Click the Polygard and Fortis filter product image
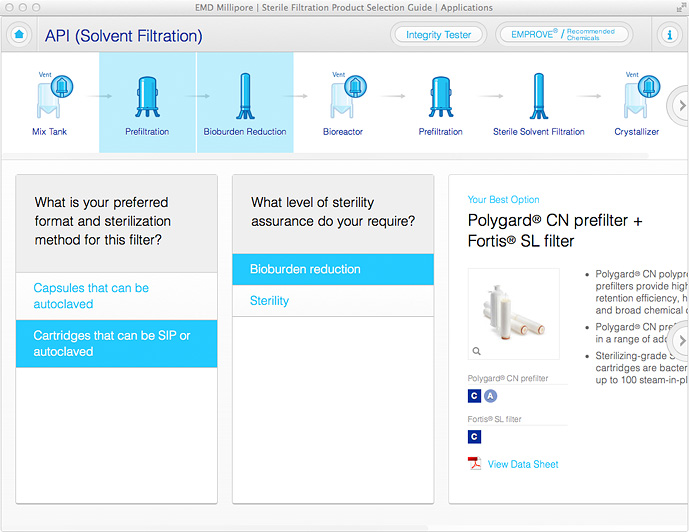 click(513, 313)
